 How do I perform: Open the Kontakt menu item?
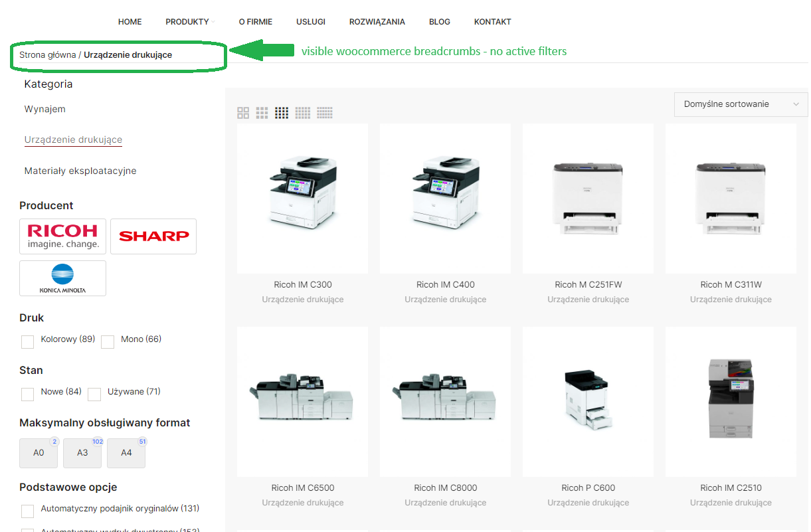coord(492,22)
